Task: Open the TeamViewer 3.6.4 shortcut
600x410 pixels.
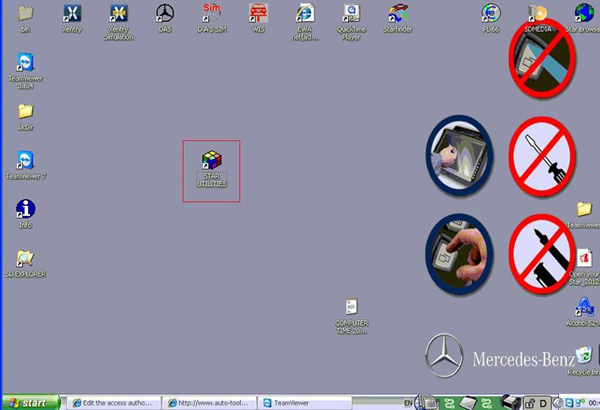Action: point(25,63)
